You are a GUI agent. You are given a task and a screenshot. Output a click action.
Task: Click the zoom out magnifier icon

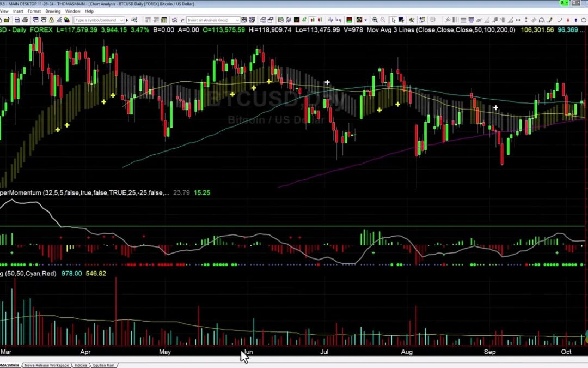pos(383,20)
